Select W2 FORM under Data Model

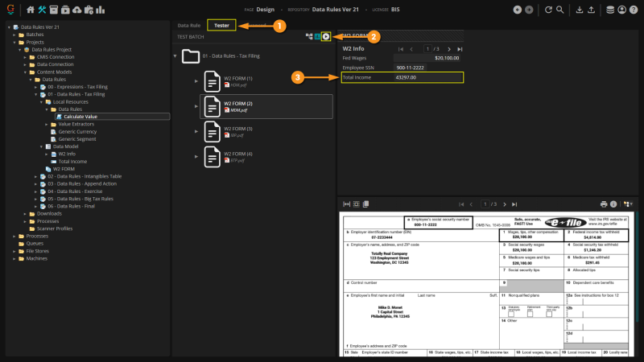tap(64, 169)
